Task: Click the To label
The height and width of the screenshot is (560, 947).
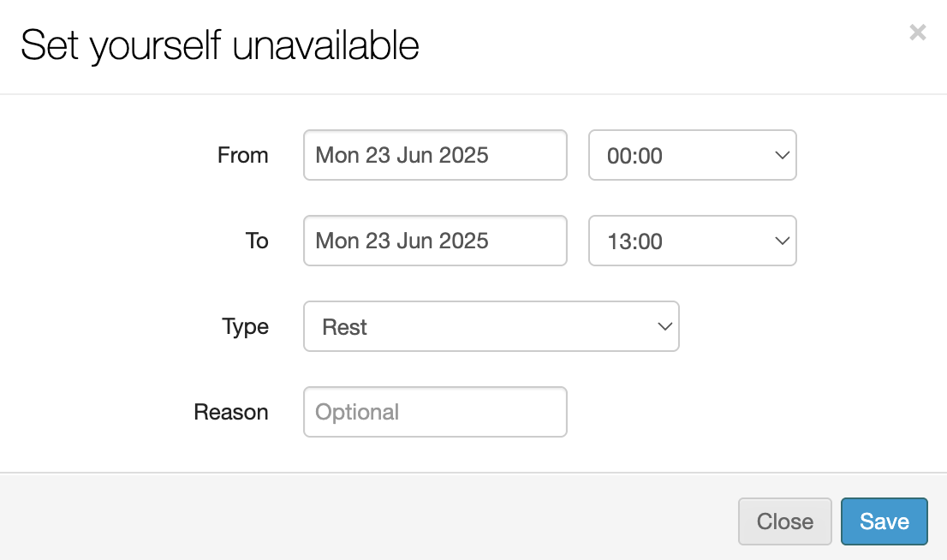Action: [x=257, y=241]
